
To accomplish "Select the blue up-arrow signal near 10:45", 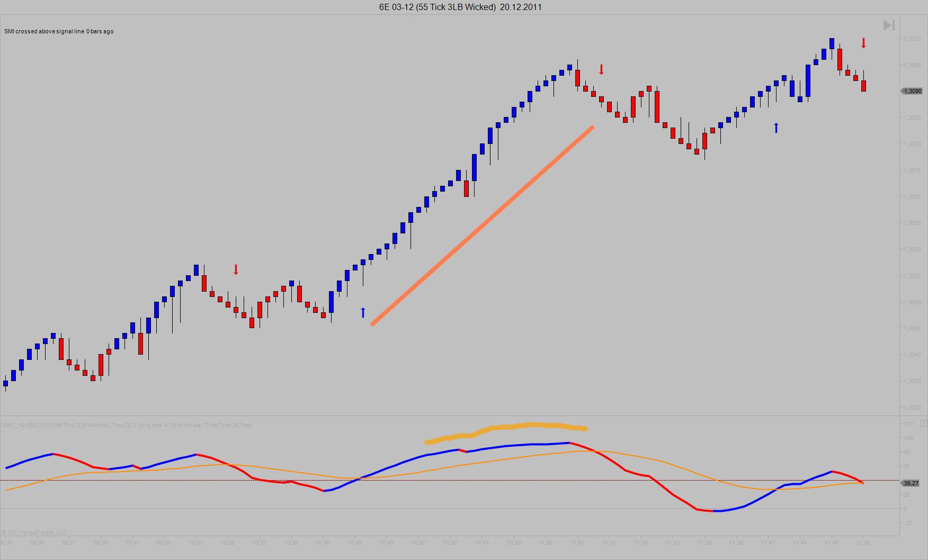I will (363, 312).
